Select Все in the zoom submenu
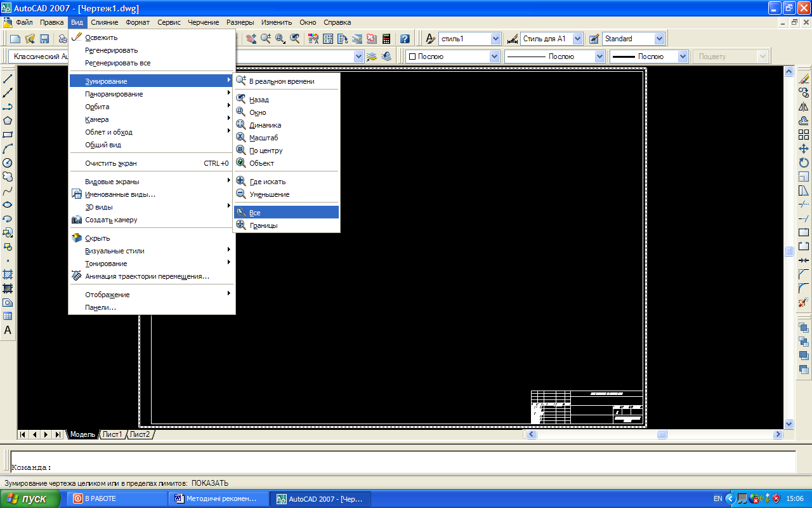 point(287,213)
